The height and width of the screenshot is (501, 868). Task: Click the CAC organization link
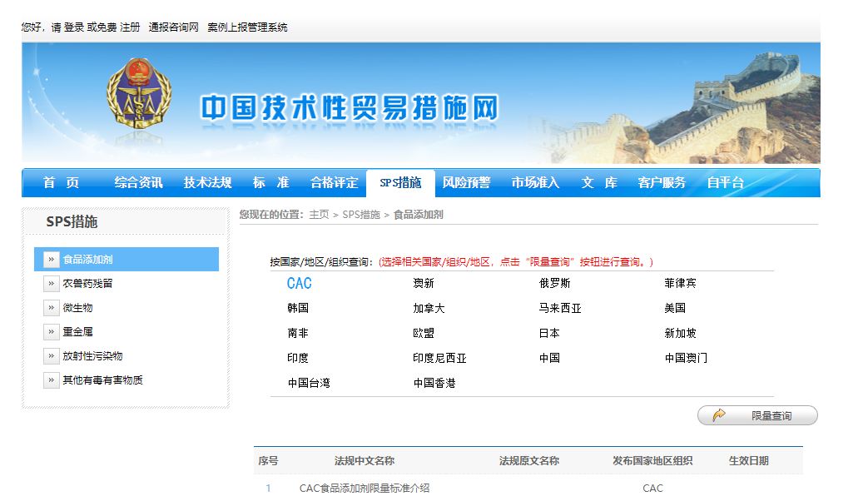(300, 283)
